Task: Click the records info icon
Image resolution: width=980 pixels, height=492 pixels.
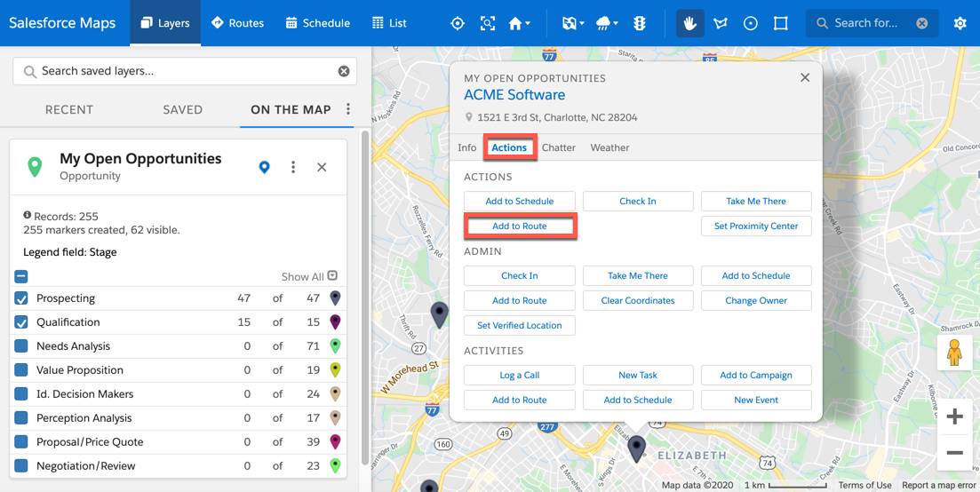Action: pyautogui.click(x=27, y=216)
